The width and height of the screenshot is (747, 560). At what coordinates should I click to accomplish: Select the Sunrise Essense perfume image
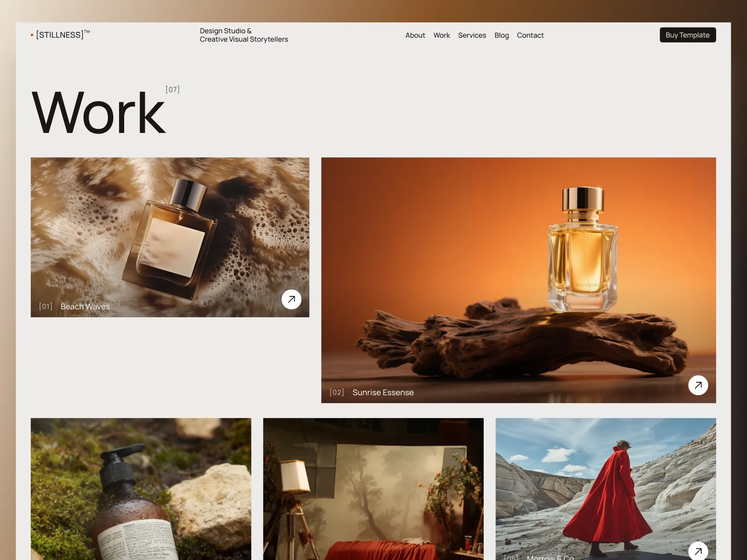[519, 280]
